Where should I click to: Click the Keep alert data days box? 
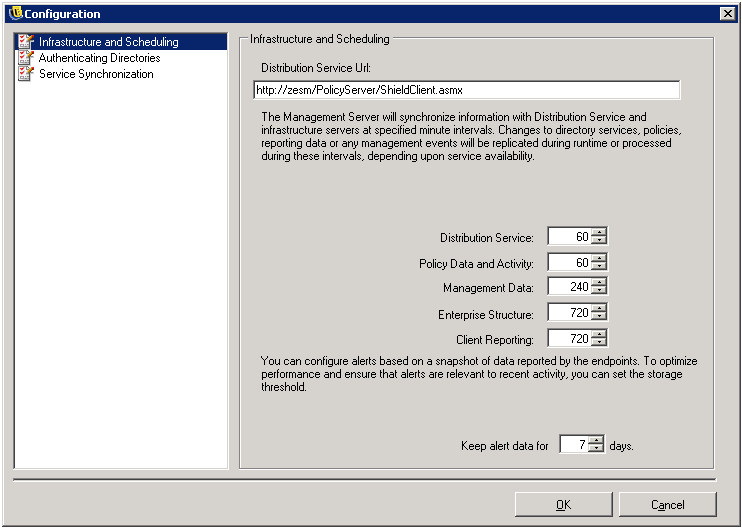click(574, 445)
